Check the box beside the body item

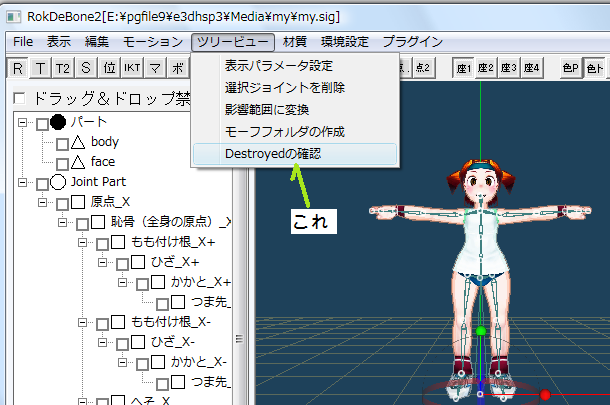[x=62, y=143]
